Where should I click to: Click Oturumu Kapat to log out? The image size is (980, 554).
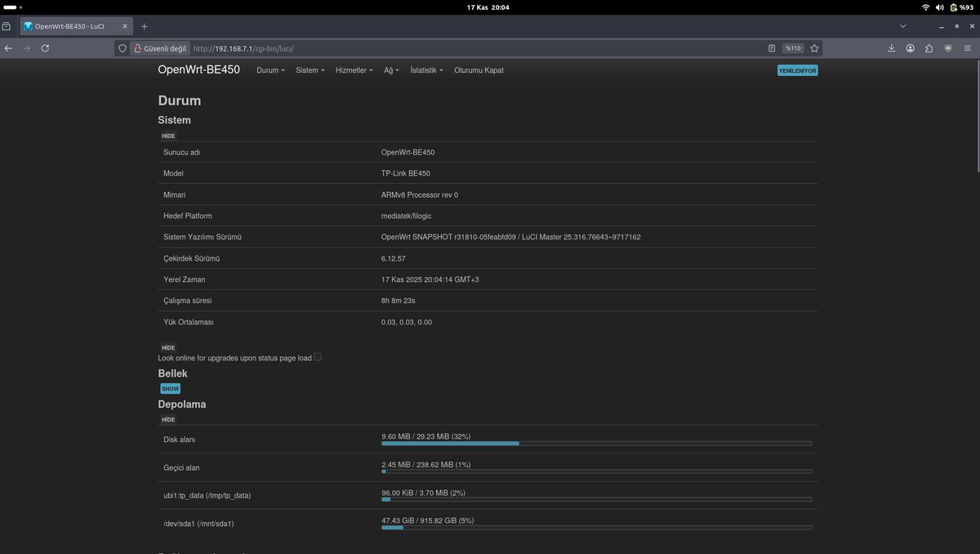479,70
